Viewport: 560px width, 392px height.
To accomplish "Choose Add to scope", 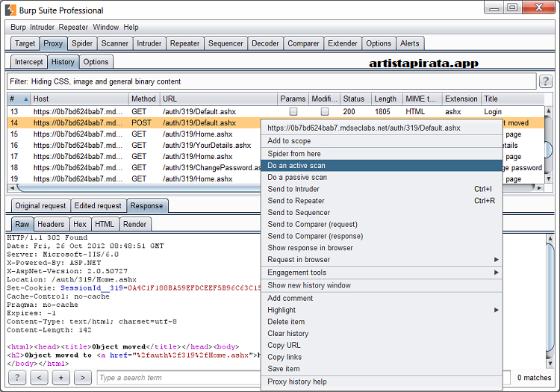I will click(382, 140).
